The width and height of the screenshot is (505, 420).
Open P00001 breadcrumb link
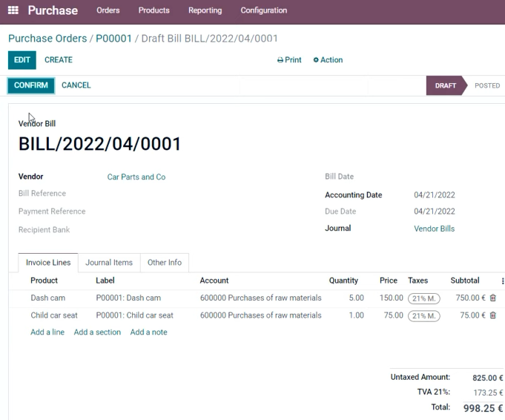[x=113, y=39]
